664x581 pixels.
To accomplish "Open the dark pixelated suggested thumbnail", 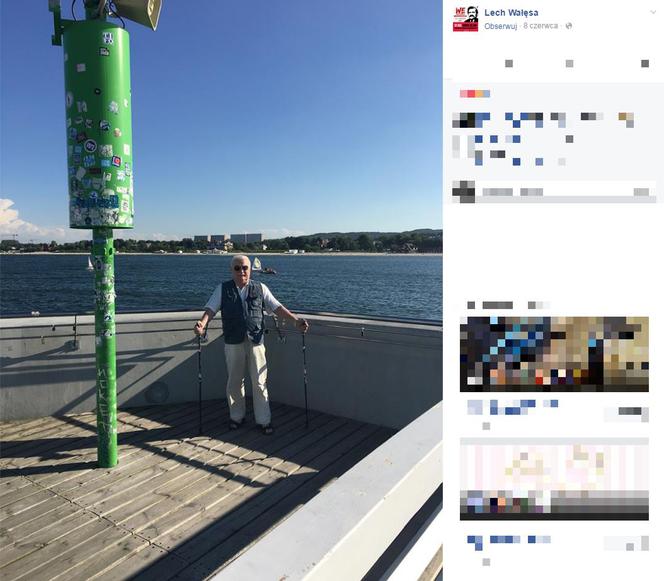I will click(x=554, y=354).
